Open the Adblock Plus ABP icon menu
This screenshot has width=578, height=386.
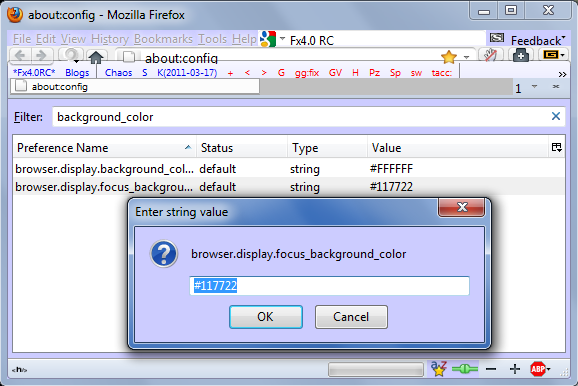click(x=540, y=369)
